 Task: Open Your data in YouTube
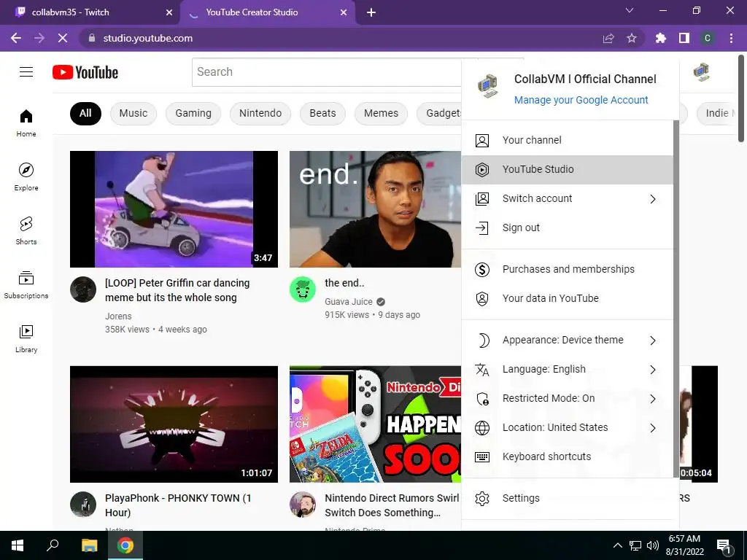[x=567, y=298]
